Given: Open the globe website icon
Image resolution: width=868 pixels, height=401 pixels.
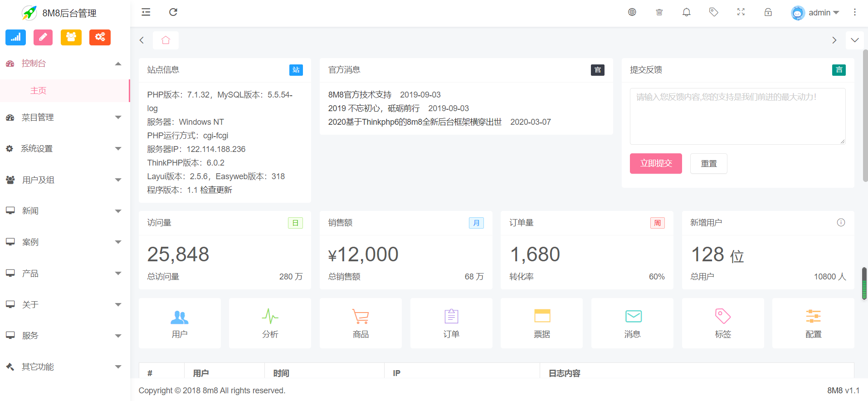Looking at the screenshot, I should point(632,12).
